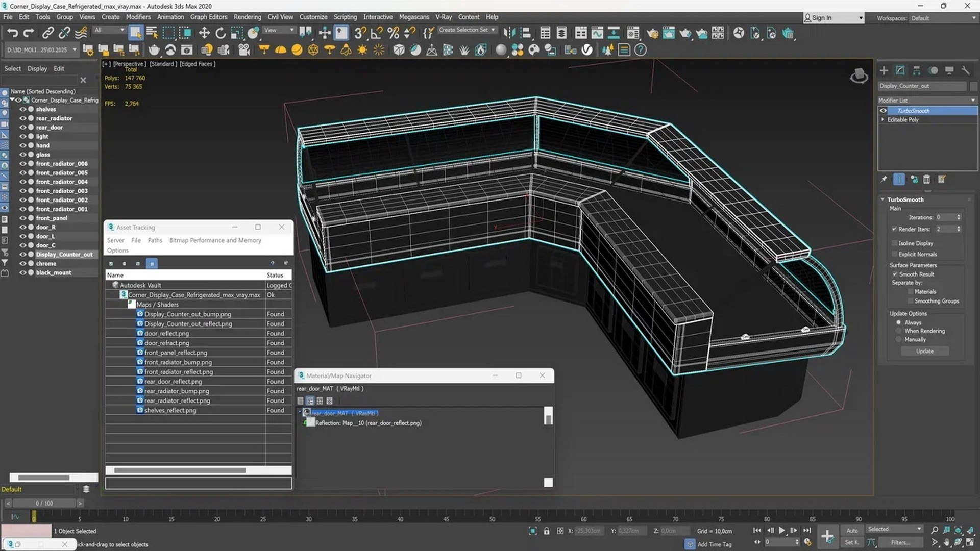Select the Move transform tool

tap(204, 33)
